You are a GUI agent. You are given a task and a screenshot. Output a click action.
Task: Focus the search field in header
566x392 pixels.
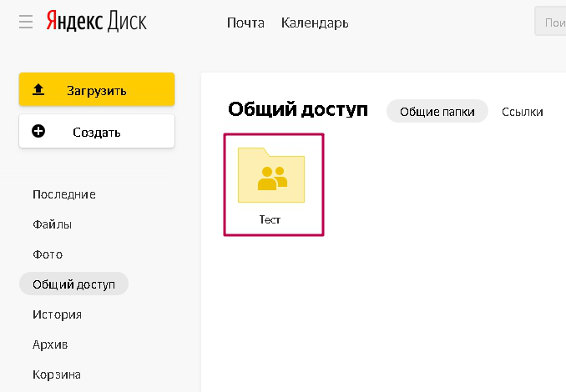tap(551, 23)
